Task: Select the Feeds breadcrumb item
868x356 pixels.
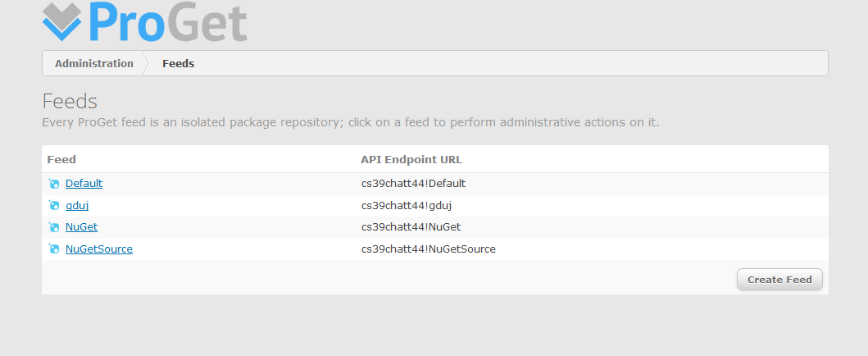Action: click(178, 63)
